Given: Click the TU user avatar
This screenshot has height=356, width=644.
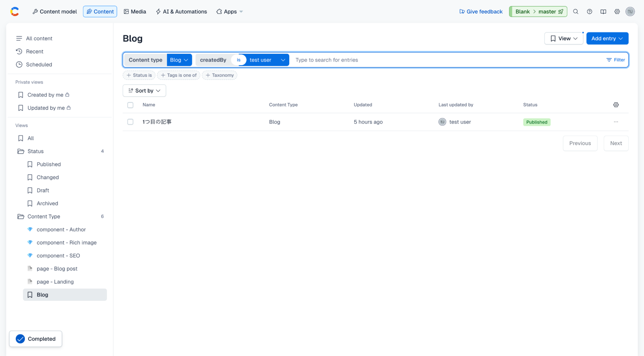Looking at the screenshot, I should click(x=630, y=12).
